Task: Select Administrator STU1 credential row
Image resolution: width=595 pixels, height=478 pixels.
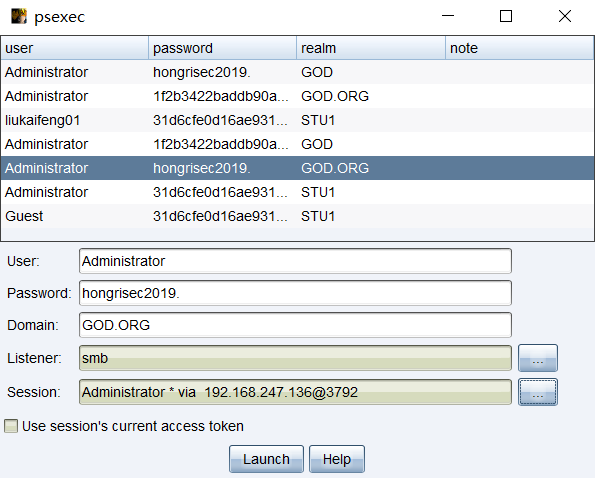Action: tap(298, 192)
